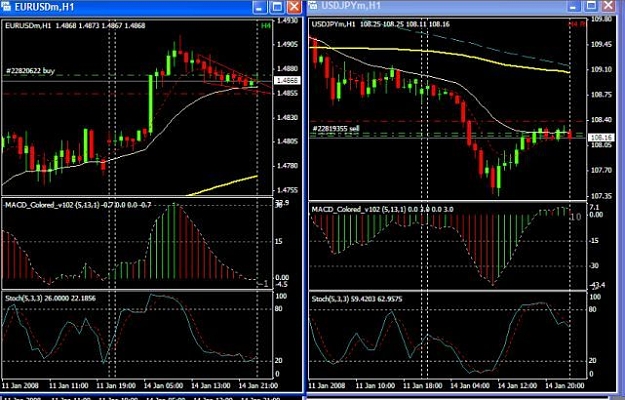Click the -15 level on USDJPY MACD scale
This screenshot has height=400, width=625.
pyautogui.click(x=594, y=241)
